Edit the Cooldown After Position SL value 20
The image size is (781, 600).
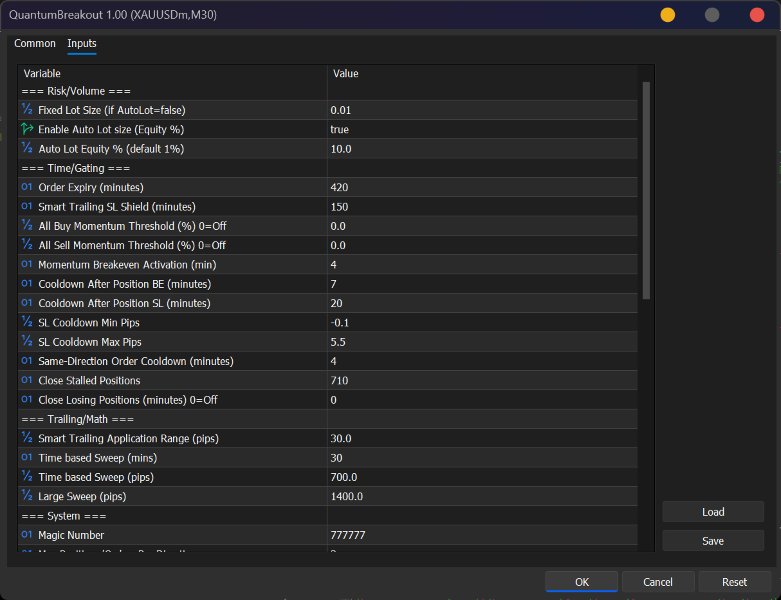[482, 303]
